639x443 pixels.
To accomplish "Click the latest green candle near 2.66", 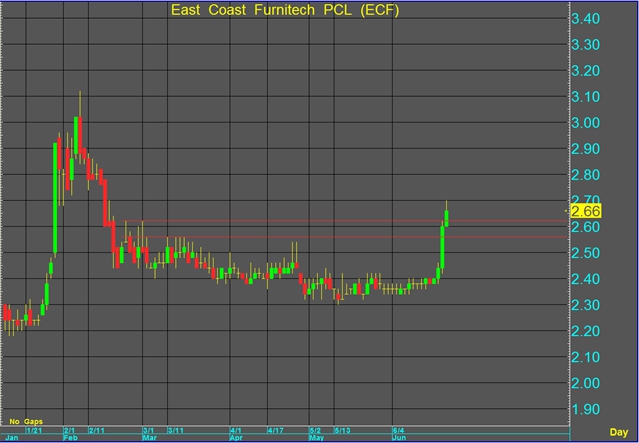I will 447,218.
